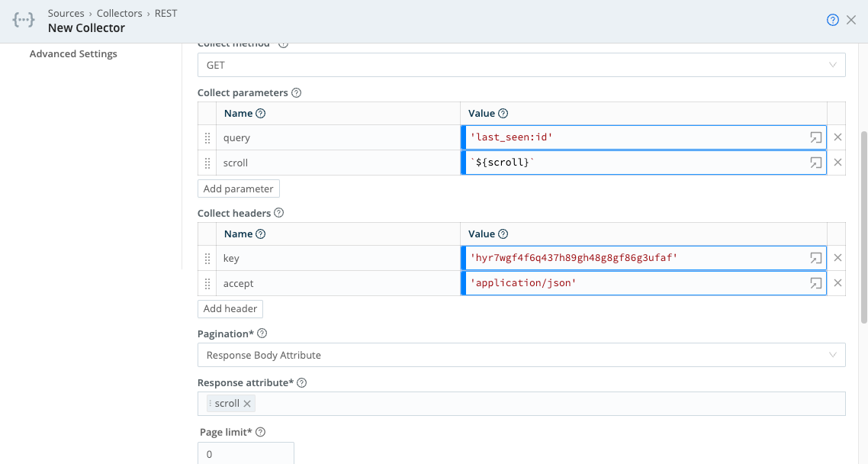The width and height of the screenshot is (868, 464).
Task: Open the Collect method dropdown showing GET
Action: [x=522, y=65]
